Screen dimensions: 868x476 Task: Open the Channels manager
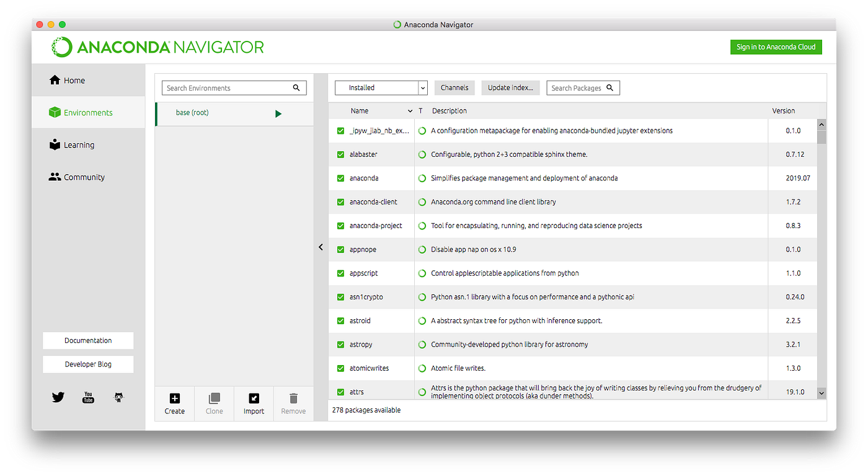pos(454,87)
